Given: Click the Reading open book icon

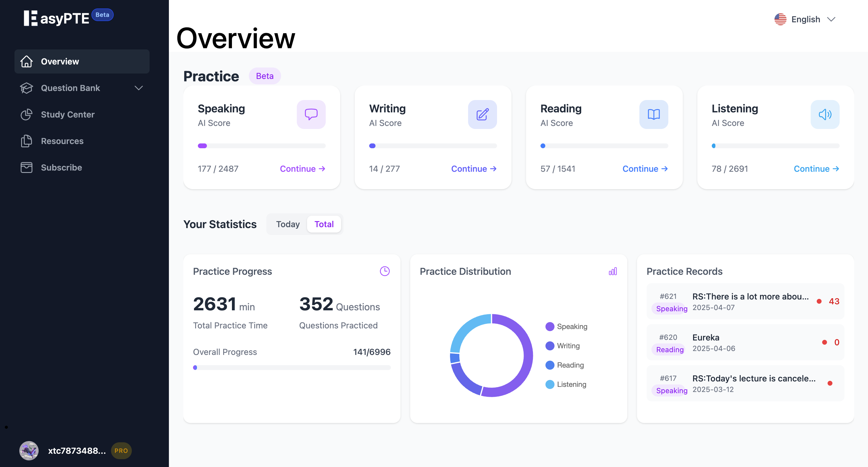Looking at the screenshot, I should click(x=653, y=114).
